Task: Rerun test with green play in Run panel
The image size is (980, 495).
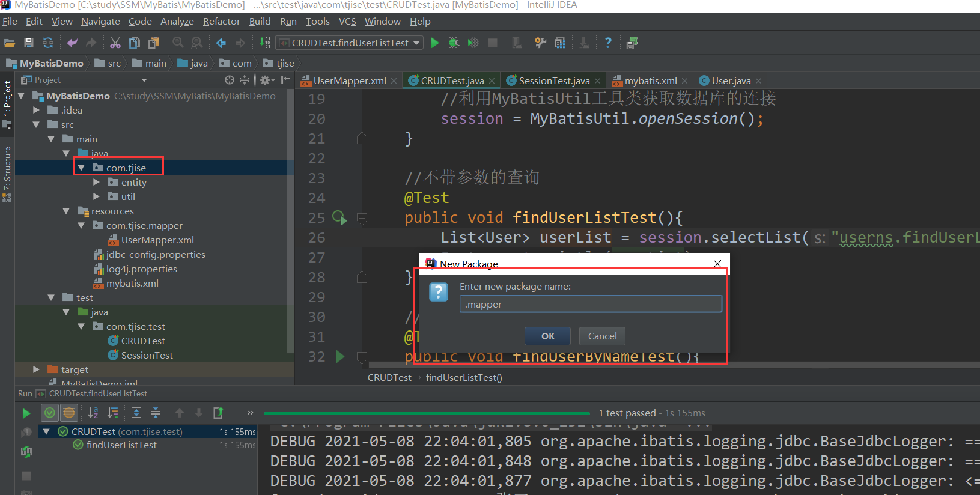Action: click(26, 413)
